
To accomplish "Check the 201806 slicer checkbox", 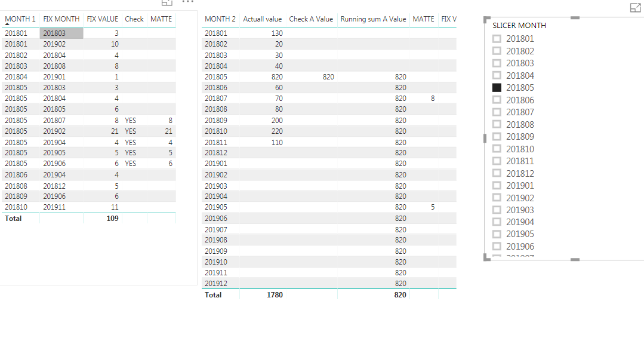I will pos(497,100).
